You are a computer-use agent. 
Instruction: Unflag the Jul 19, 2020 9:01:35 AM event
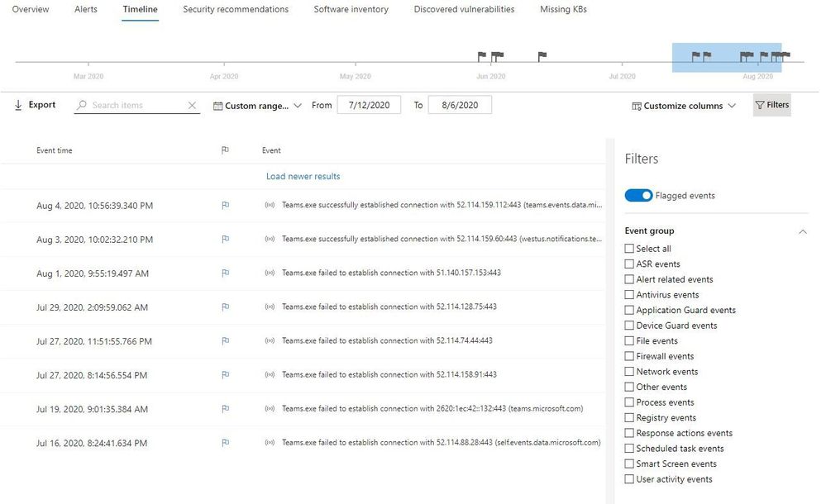pos(225,409)
